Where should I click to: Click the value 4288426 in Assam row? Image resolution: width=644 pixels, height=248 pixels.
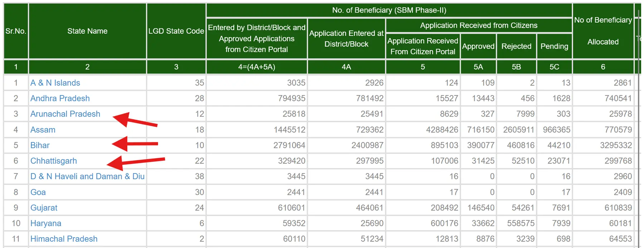point(442,130)
